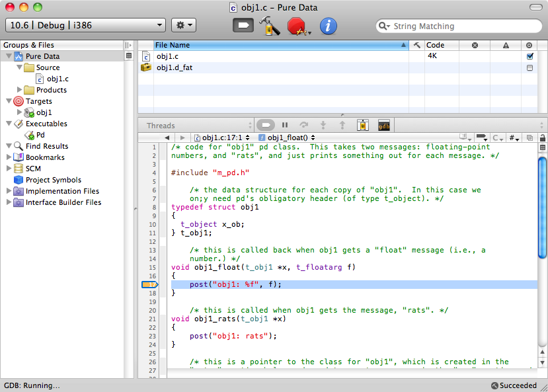The height and width of the screenshot is (392, 548).
Task: Toggle the editor lock icon
Action: (543, 137)
